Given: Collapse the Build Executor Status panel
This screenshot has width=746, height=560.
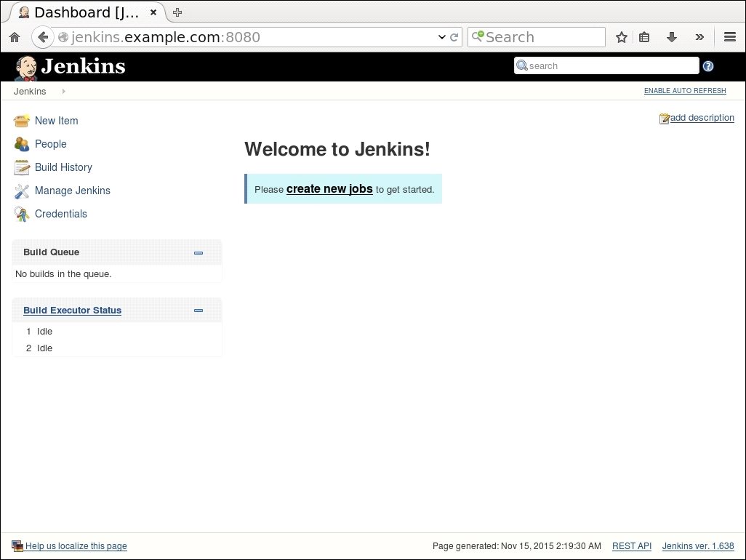Looking at the screenshot, I should tap(198, 311).
